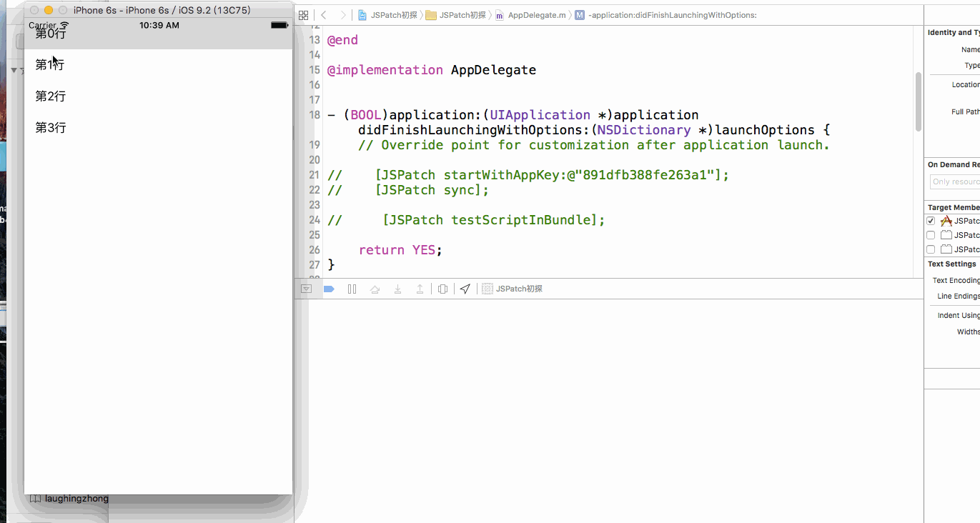This screenshot has width=980, height=523.
Task: Simulate location in the debug bar
Action: 465,289
